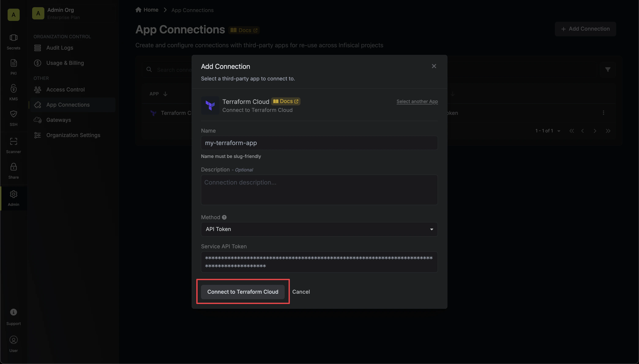
Task: Open the Admin gear icon
Action: [x=14, y=194]
